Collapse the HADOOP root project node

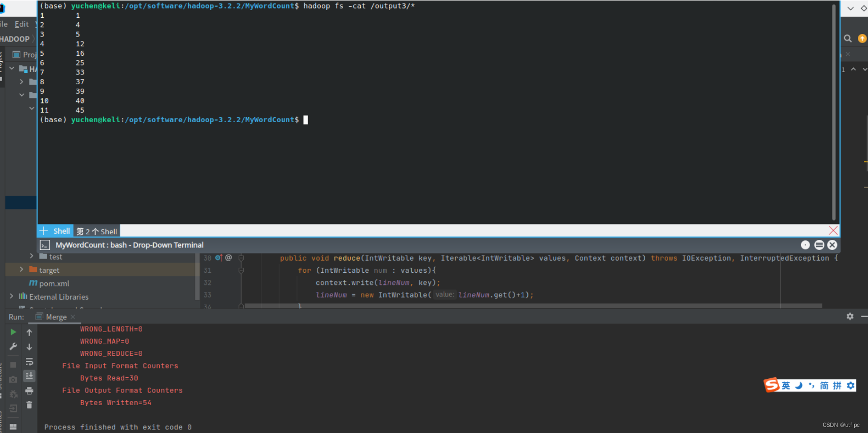coord(12,68)
